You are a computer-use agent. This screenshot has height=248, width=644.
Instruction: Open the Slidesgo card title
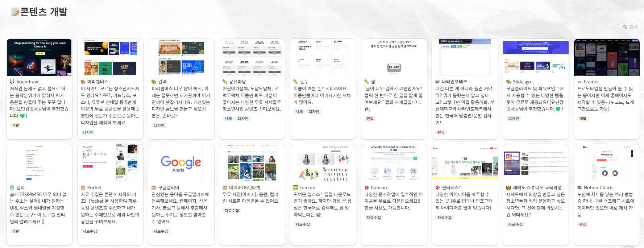[522, 82]
